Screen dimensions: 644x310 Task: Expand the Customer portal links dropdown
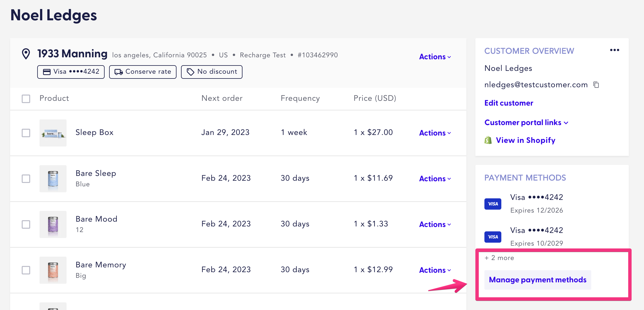(x=526, y=123)
